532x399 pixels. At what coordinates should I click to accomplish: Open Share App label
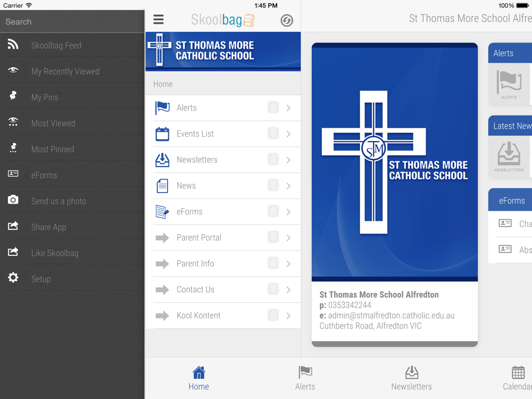click(48, 227)
